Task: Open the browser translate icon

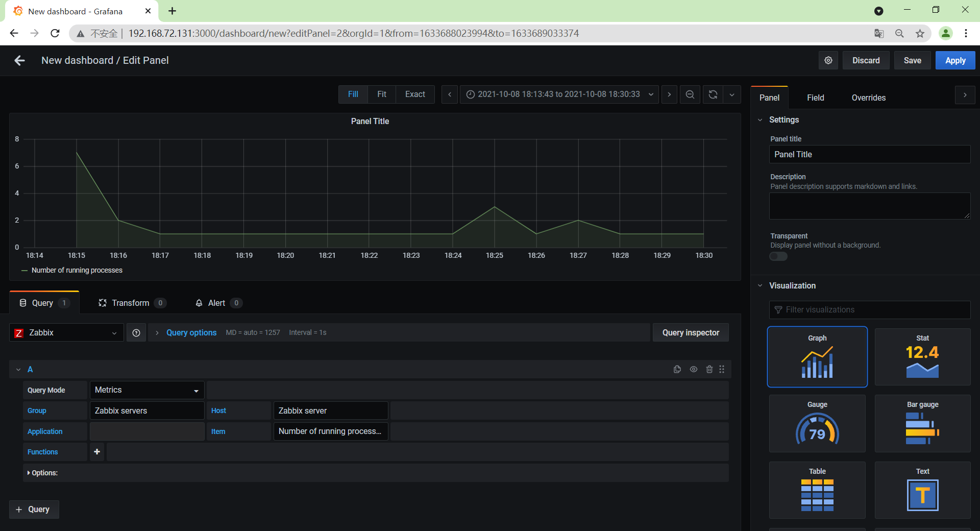Action: [879, 34]
